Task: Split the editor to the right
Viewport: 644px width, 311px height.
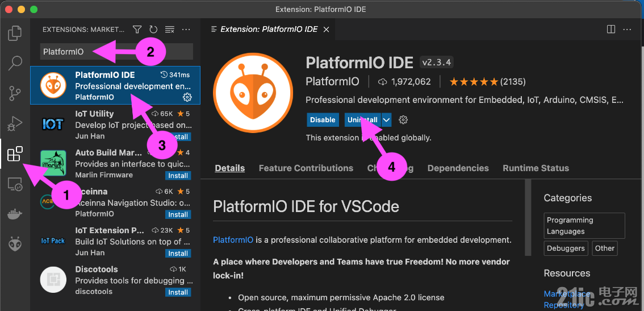Action: 611,29
